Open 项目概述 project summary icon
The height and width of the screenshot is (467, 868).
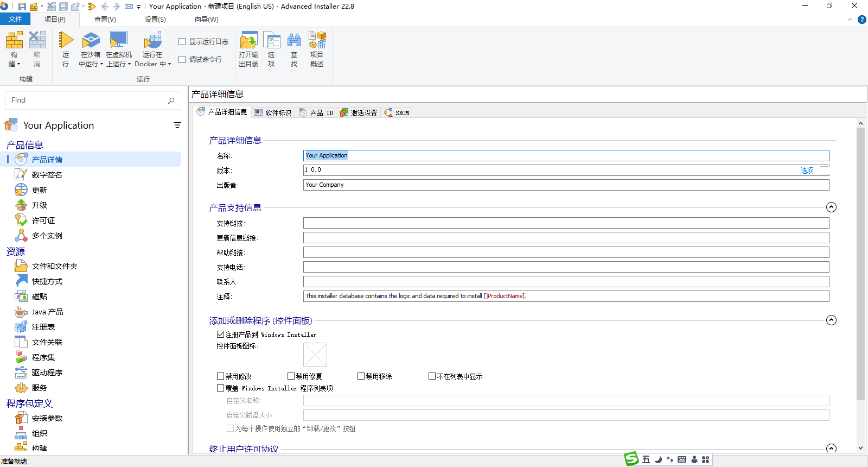317,40
